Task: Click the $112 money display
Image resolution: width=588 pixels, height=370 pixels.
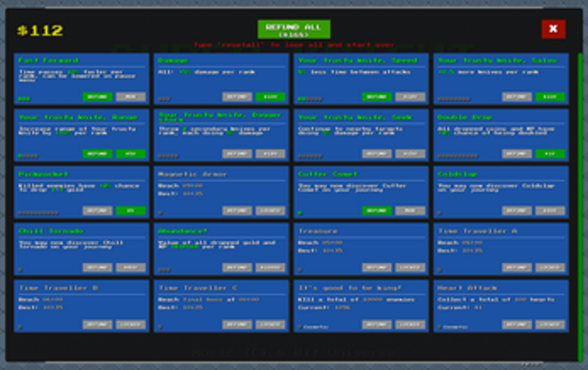Action: pos(40,30)
